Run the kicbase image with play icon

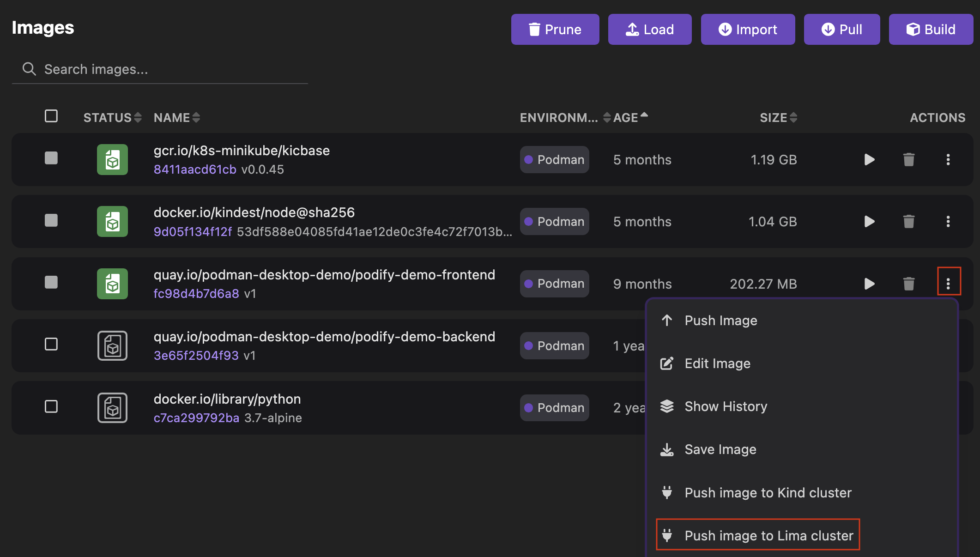tap(869, 160)
